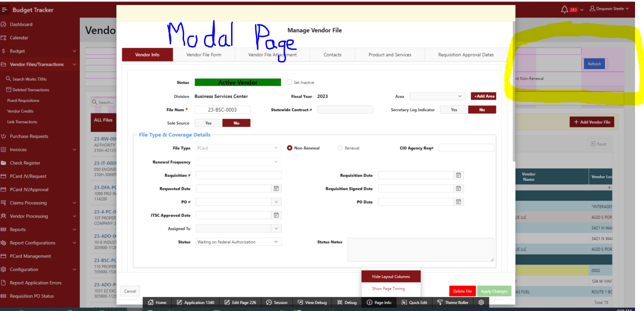
Task: Click the developer toolbar gear icon
Action: 481,303
